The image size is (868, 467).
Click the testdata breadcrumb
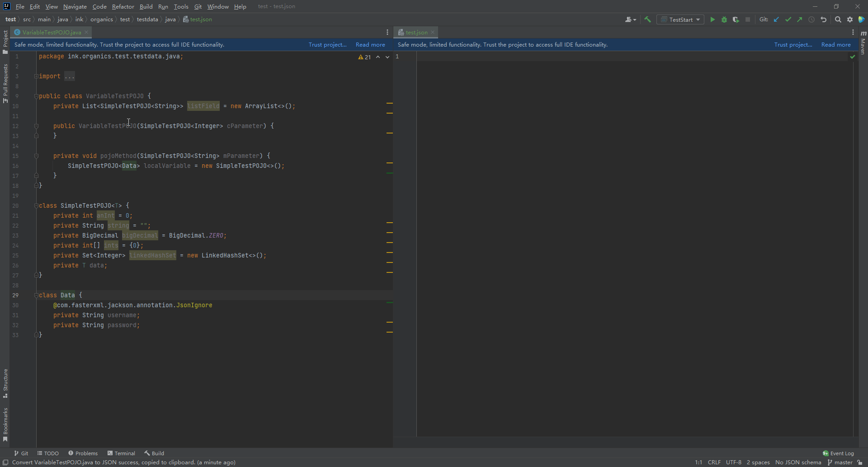147,19
